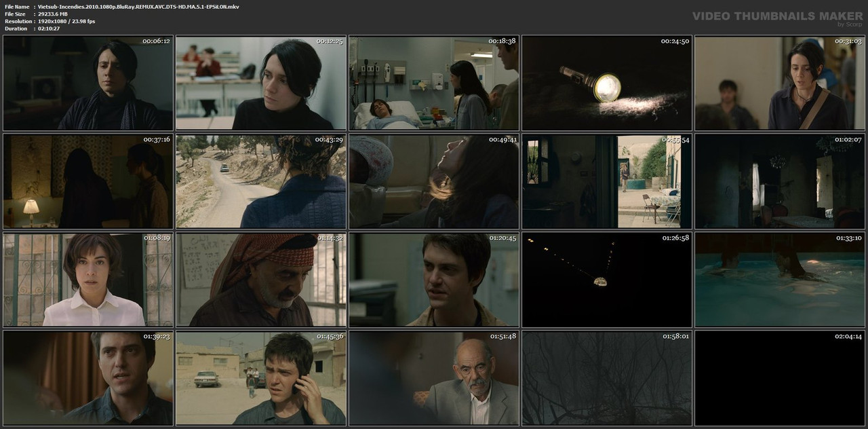868x429 pixels.
Task: Select the thumbnail at 00:49:41
Action: tap(434, 181)
